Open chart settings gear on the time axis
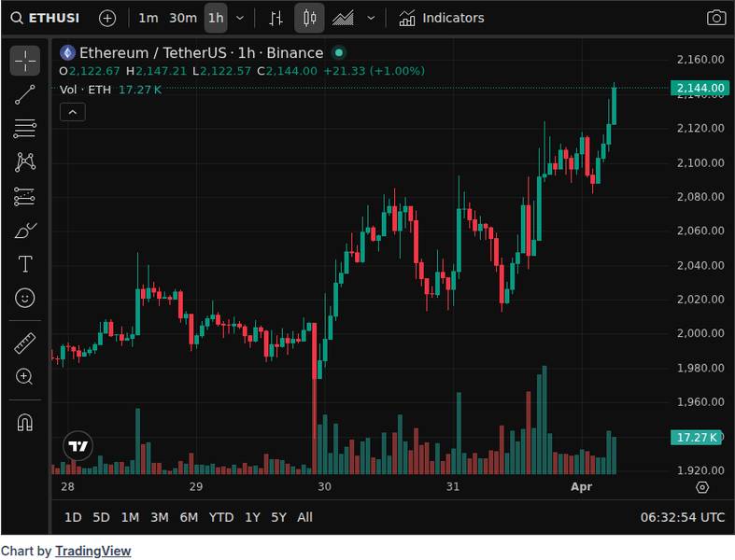The width and height of the screenshot is (735, 560). pos(702,487)
